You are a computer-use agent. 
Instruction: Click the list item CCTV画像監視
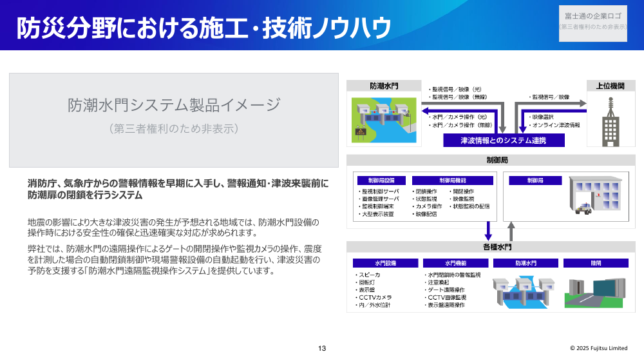point(446,297)
